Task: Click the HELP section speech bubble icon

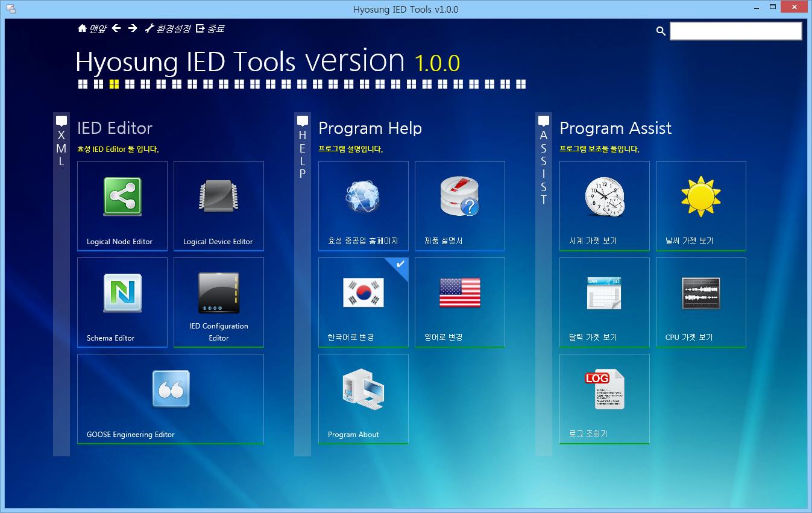Action: 303,121
